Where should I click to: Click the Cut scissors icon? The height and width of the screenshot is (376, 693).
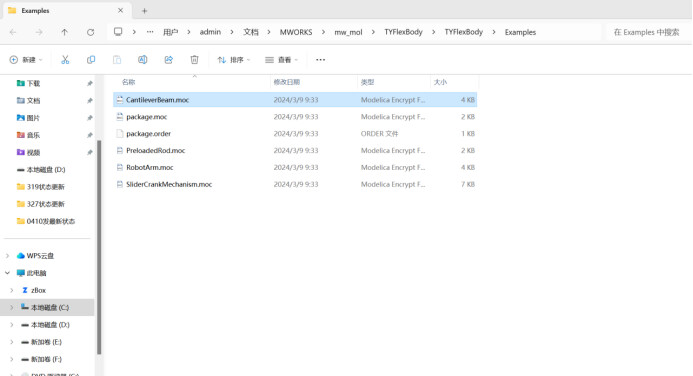pos(65,60)
